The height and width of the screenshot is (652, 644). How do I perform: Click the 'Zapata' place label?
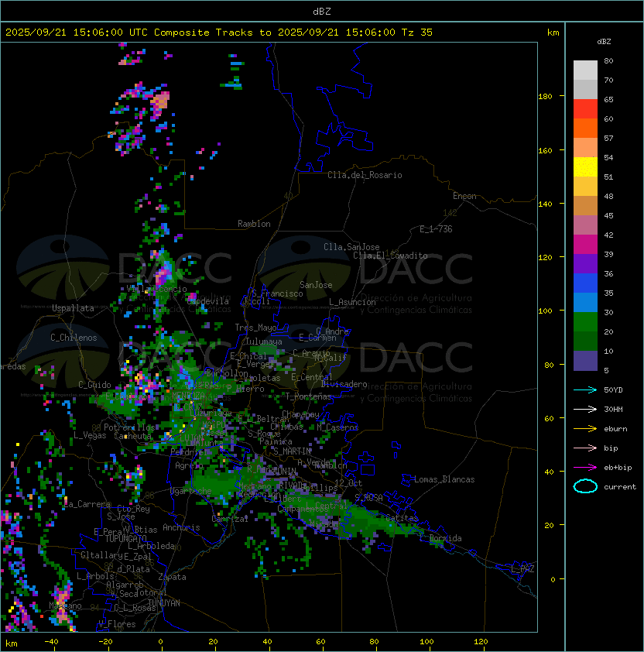pos(172,577)
